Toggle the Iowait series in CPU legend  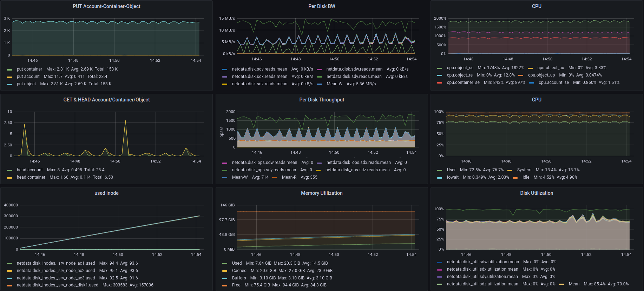pos(453,177)
